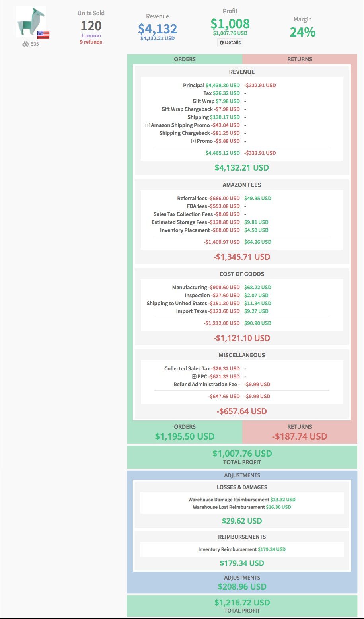Screen dimensions: 364x619
Task: Click the 9 refunds link
Action: point(91,42)
